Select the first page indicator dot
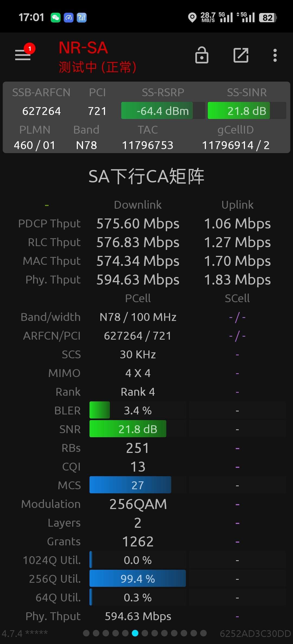Screen dimensions: 293x644 click(x=86, y=633)
